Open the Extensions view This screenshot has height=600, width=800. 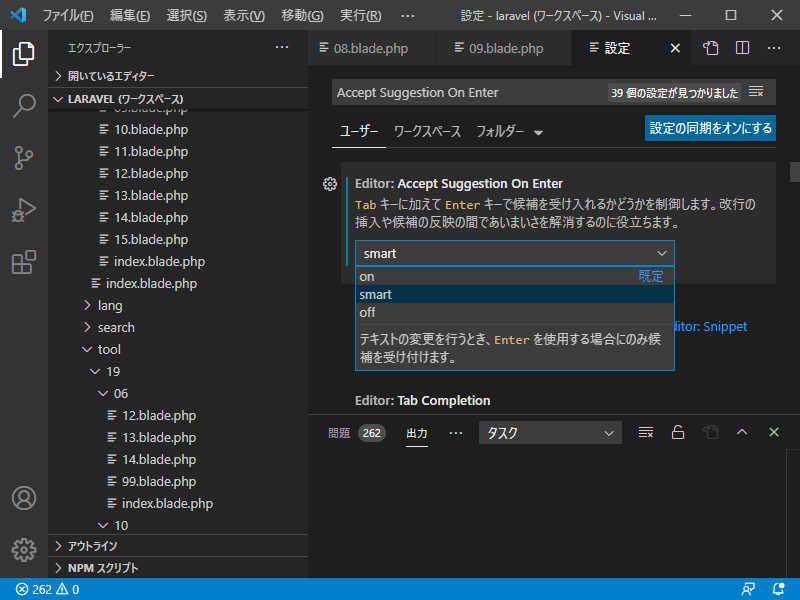click(24, 262)
